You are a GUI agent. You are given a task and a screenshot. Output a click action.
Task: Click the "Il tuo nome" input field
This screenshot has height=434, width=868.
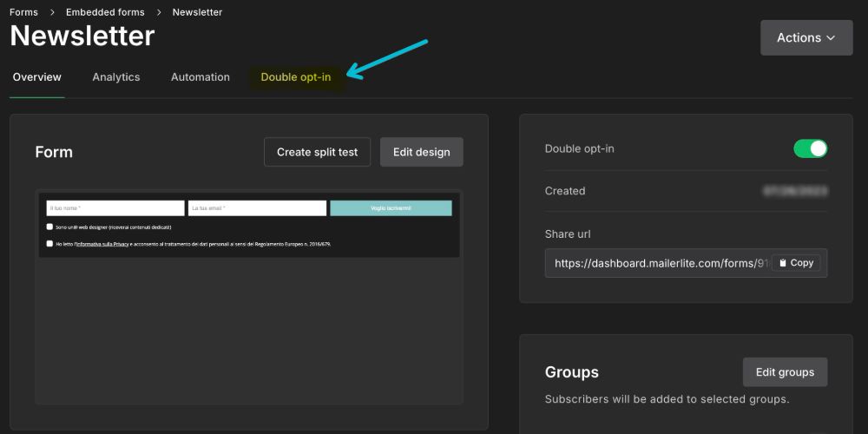coord(115,208)
